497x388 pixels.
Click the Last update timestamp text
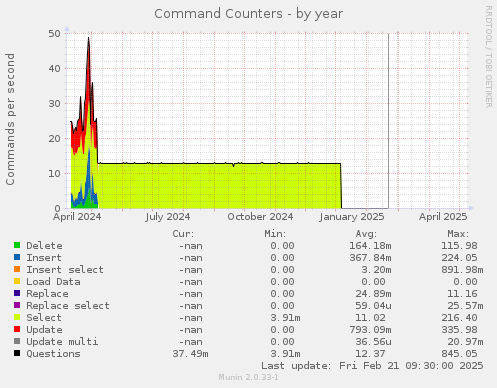[372, 366]
